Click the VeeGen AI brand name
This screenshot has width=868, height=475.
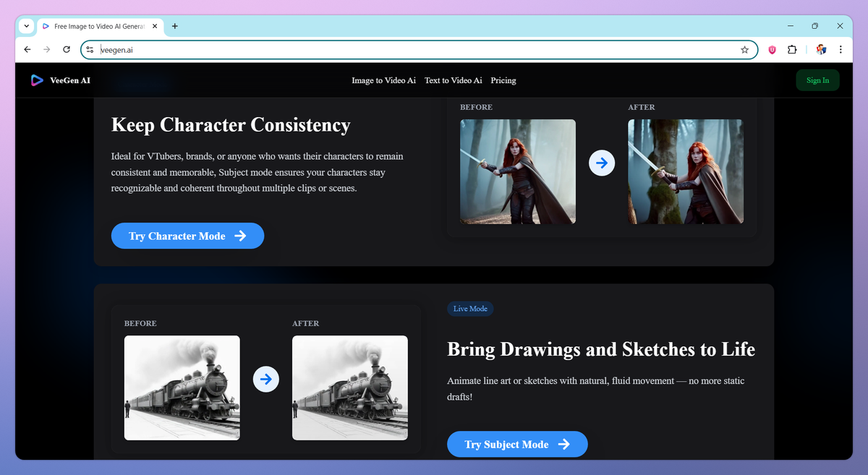[x=70, y=80]
